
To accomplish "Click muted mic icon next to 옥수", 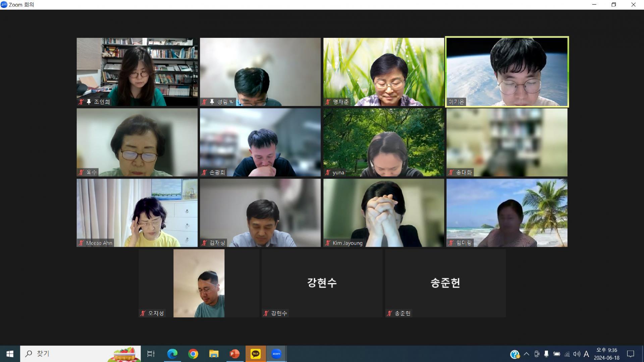I will click(x=81, y=172).
